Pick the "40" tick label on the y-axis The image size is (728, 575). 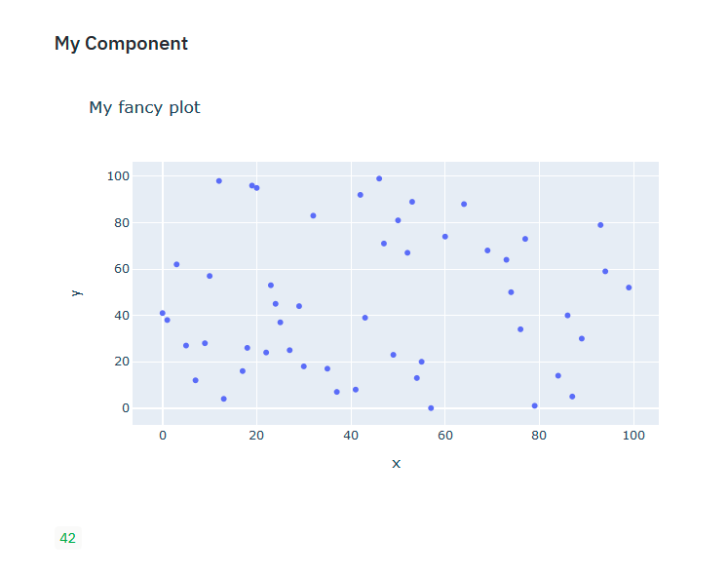[121, 315]
